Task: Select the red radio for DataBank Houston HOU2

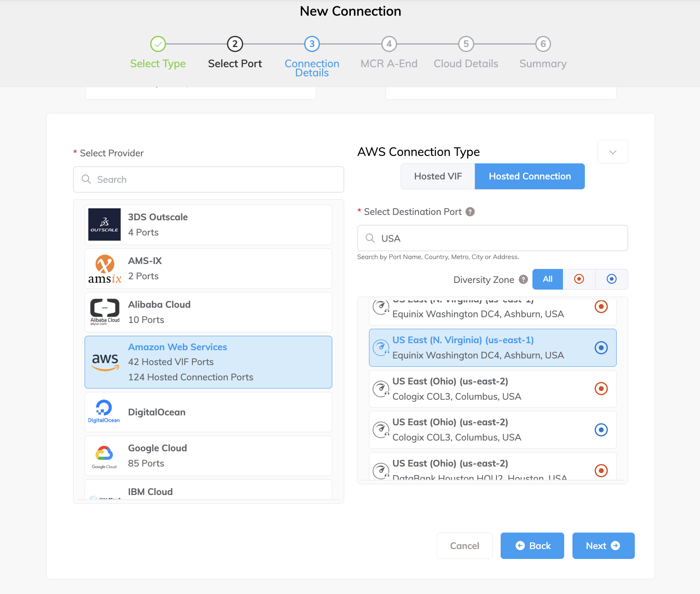Action: (601, 470)
